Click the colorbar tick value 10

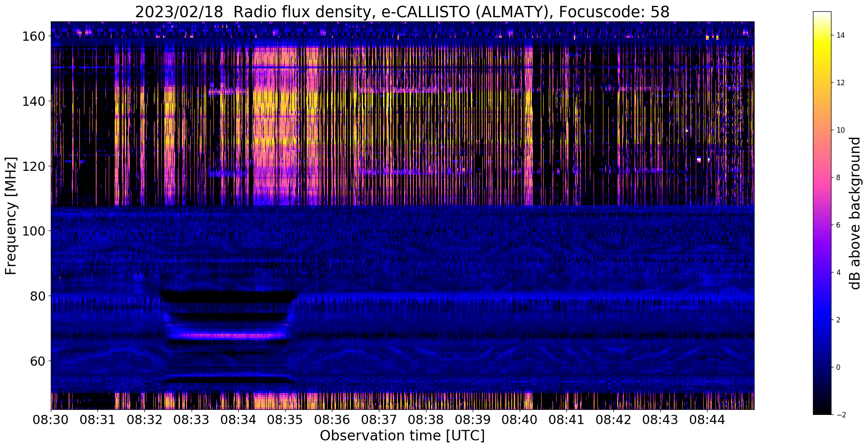coord(840,130)
